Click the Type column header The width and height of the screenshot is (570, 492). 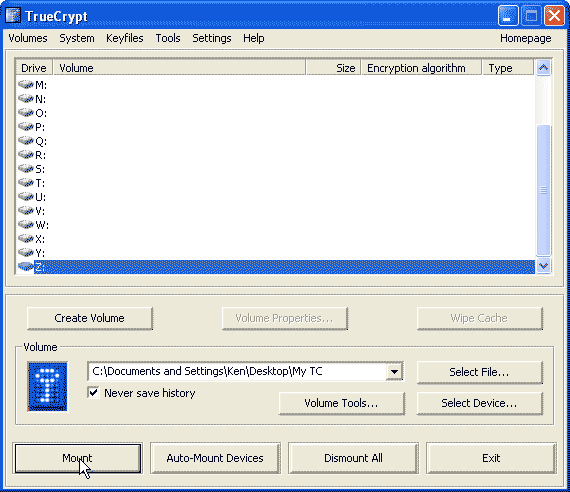pyautogui.click(x=508, y=68)
